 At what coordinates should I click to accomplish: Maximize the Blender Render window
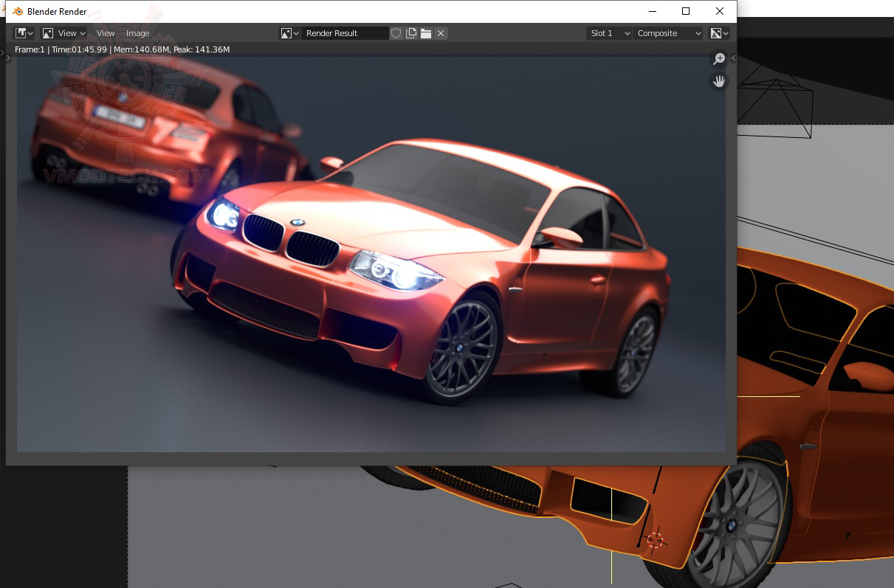[686, 11]
